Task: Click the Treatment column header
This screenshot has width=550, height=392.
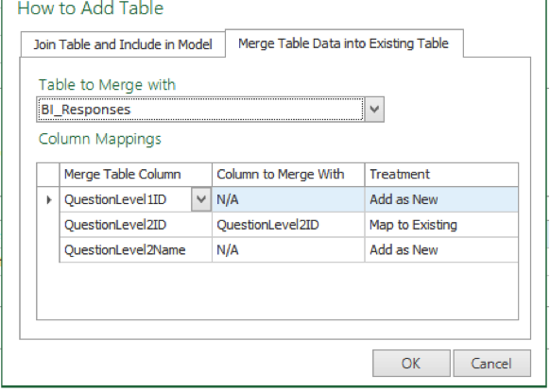Action: click(x=441, y=174)
